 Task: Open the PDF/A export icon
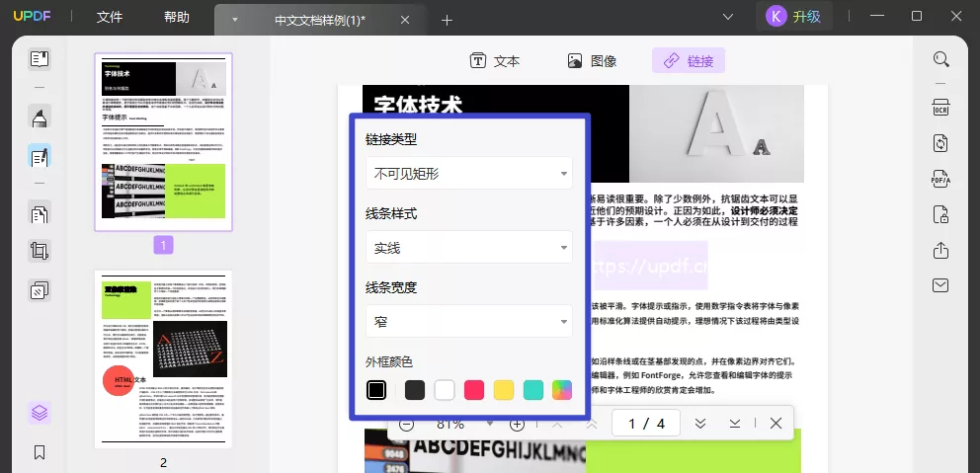pos(940,179)
